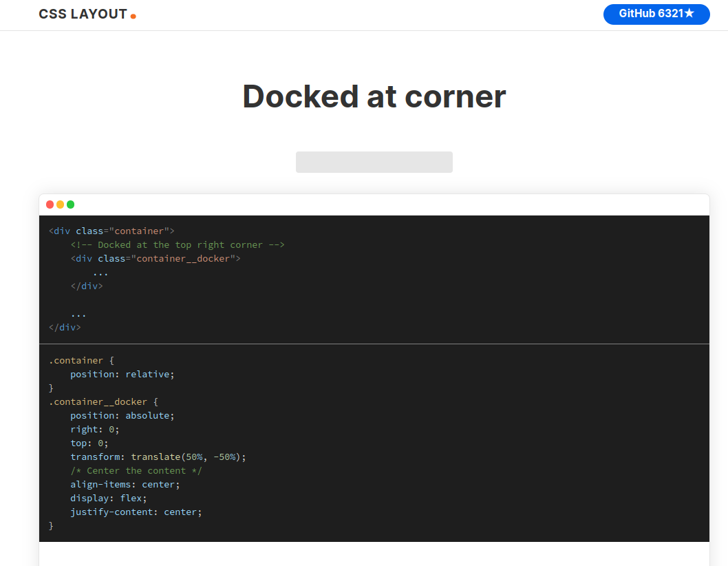Viewport: 728px width, 566px height.
Task: Click the line '<div class="container">'
Action: (x=111, y=231)
